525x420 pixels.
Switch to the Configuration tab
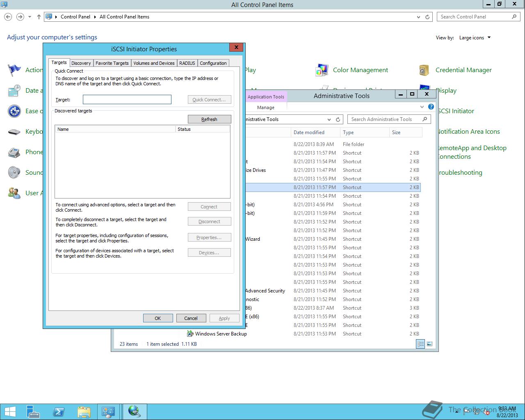click(x=213, y=63)
